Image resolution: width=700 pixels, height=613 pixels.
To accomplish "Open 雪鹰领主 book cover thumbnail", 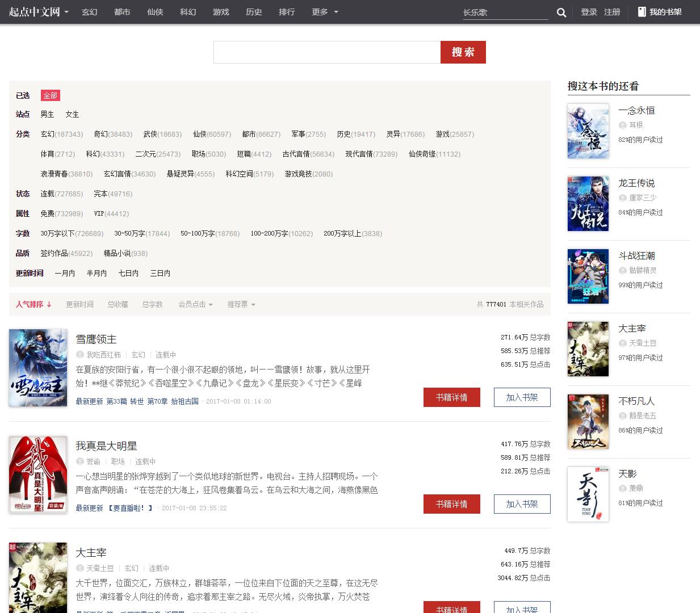I will pyautogui.click(x=38, y=367).
